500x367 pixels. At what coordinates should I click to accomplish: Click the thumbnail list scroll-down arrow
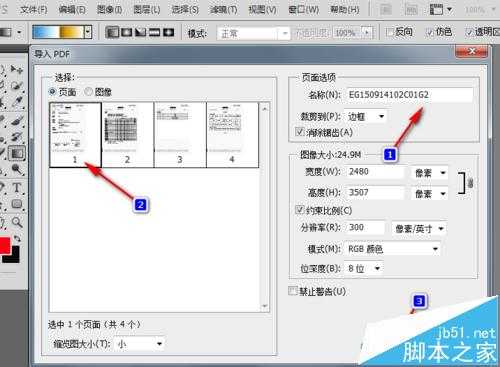(265, 306)
